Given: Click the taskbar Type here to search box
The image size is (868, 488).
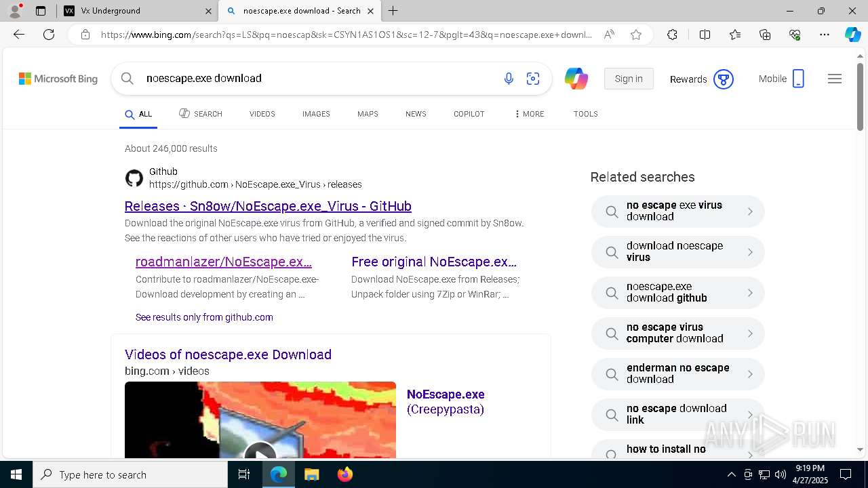Looking at the screenshot, I should tap(130, 474).
